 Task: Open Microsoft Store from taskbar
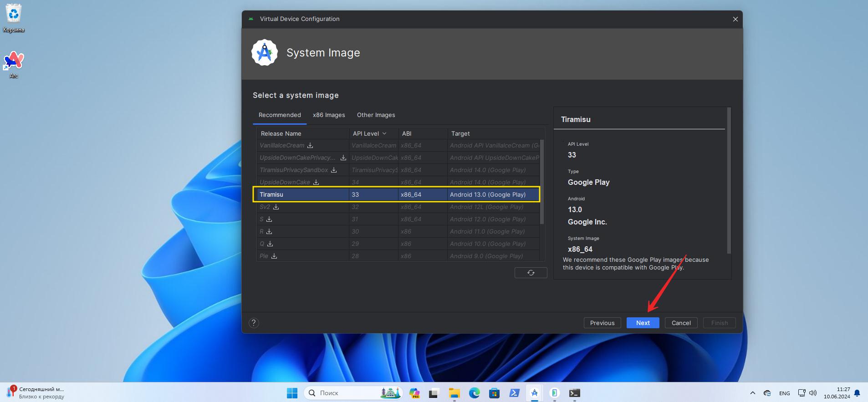[x=494, y=393]
